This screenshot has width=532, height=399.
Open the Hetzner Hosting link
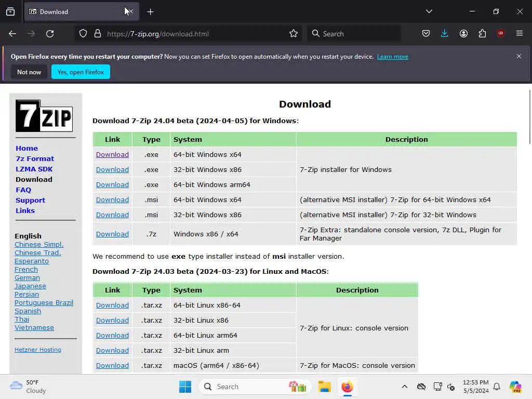(x=37, y=350)
